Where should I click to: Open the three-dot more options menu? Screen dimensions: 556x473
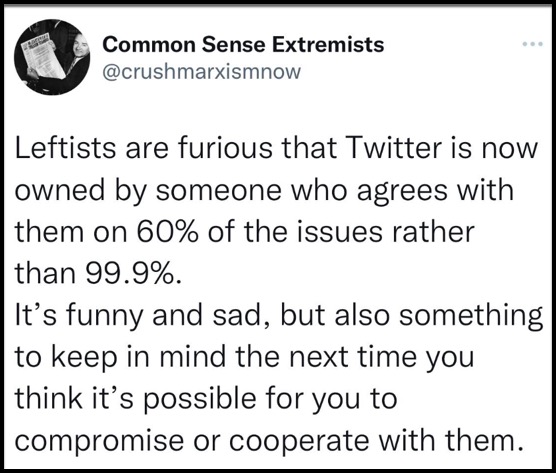[x=533, y=44]
